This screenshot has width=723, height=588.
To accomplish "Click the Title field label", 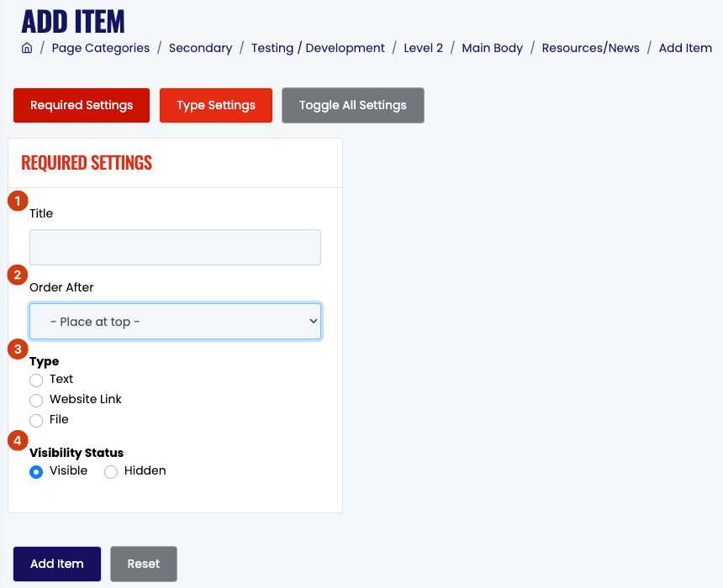I will [41, 213].
